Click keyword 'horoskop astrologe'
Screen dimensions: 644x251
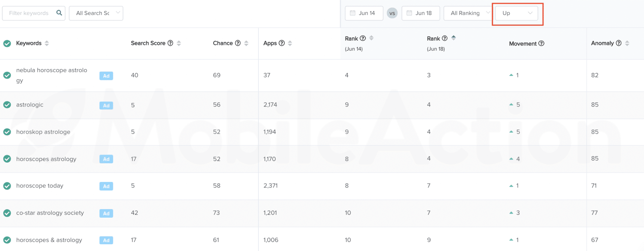pos(43,132)
